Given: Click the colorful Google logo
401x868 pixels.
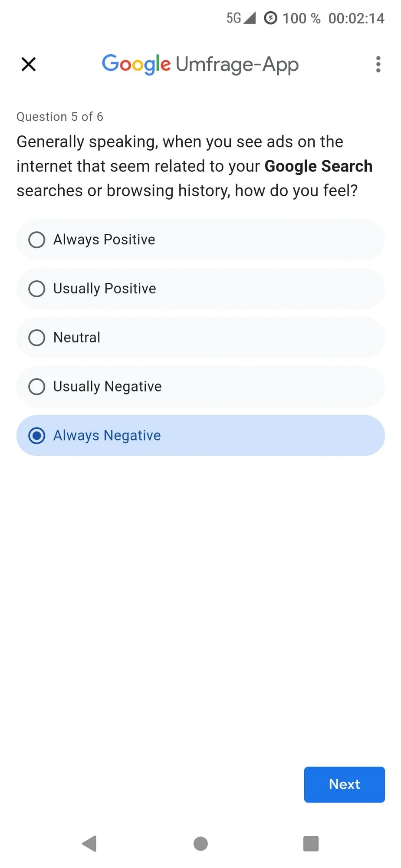Looking at the screenshot, I should coord(136,64).
